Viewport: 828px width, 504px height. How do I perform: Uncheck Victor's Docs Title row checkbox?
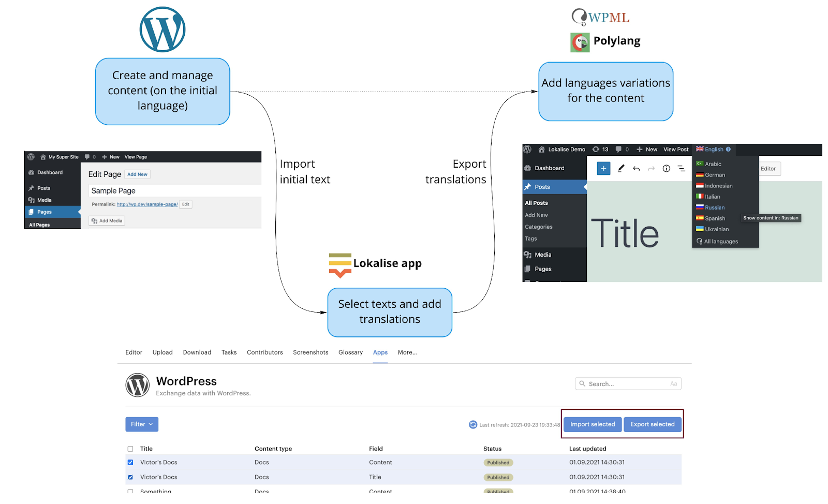click(x=130, y=478)
